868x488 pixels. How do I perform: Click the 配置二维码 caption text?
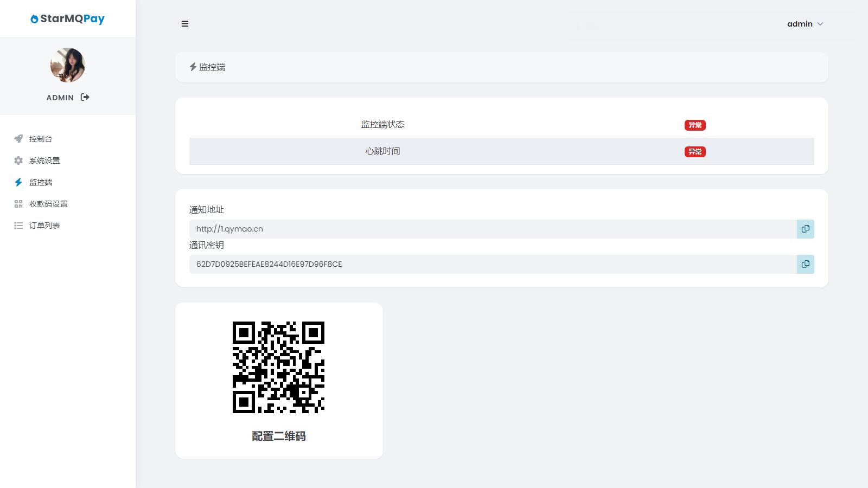click(x=279, y=436)
